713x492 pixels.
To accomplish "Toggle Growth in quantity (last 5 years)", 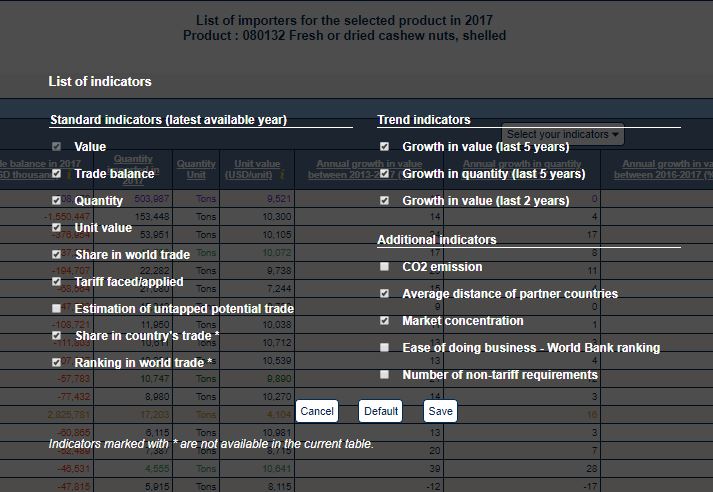I will click(385, 174).
